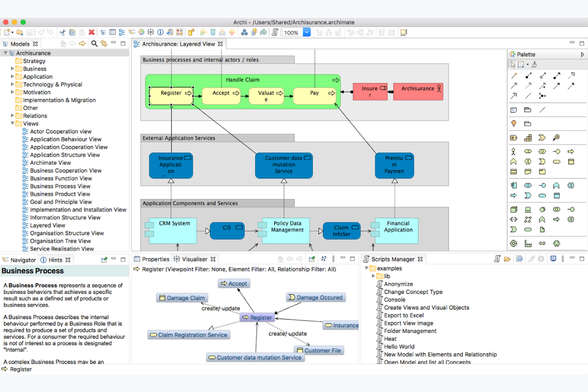This screenshot has height=392, width=588.
Task: Select the Business Actor stick-figure palette icon
Action: click(513, 151)
